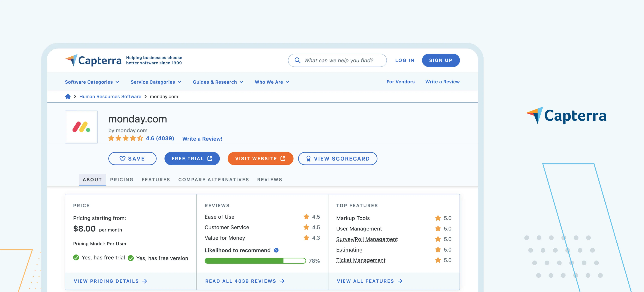644x292 pixels.
Task: Click the free version green checkmark
Action: click(x=131, y=258)
